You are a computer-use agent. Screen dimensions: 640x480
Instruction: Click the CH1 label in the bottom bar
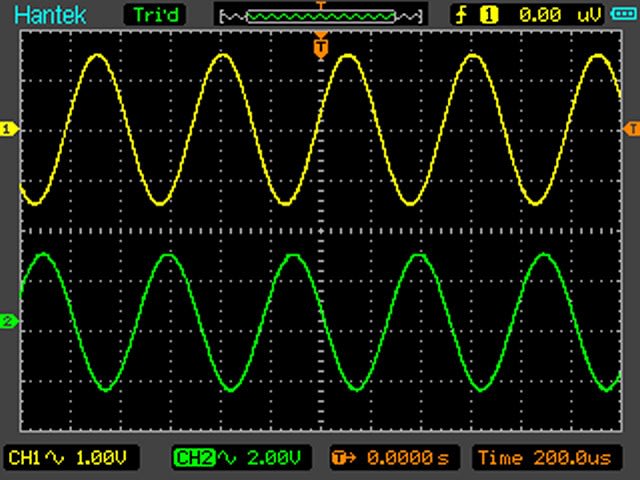24,458
